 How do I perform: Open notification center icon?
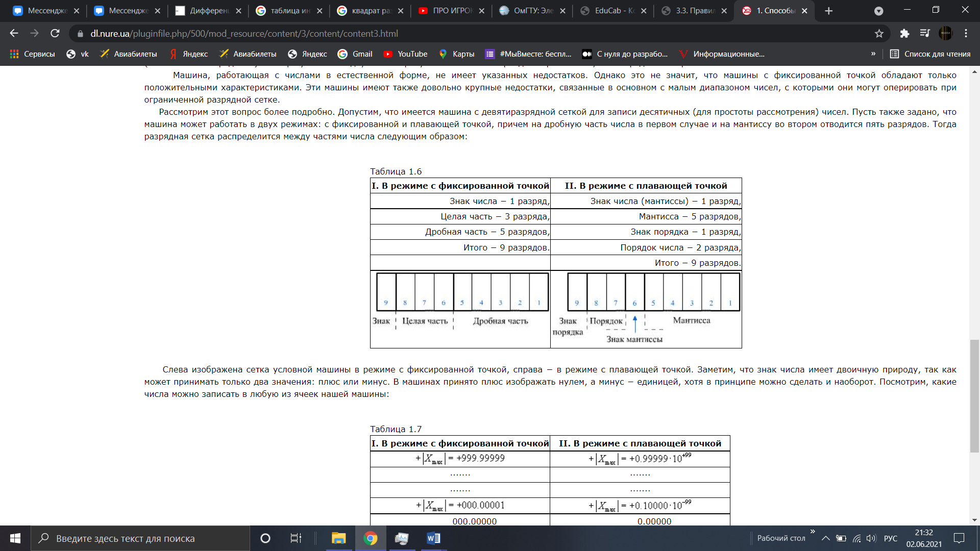959,538
